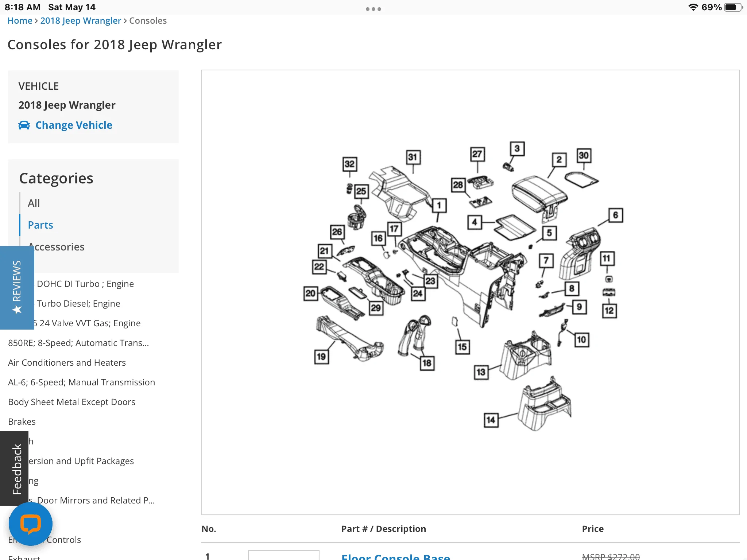This screenshot has width=747, height=560.
Task: Click diagram callout number 7
Action: [546, 260]
